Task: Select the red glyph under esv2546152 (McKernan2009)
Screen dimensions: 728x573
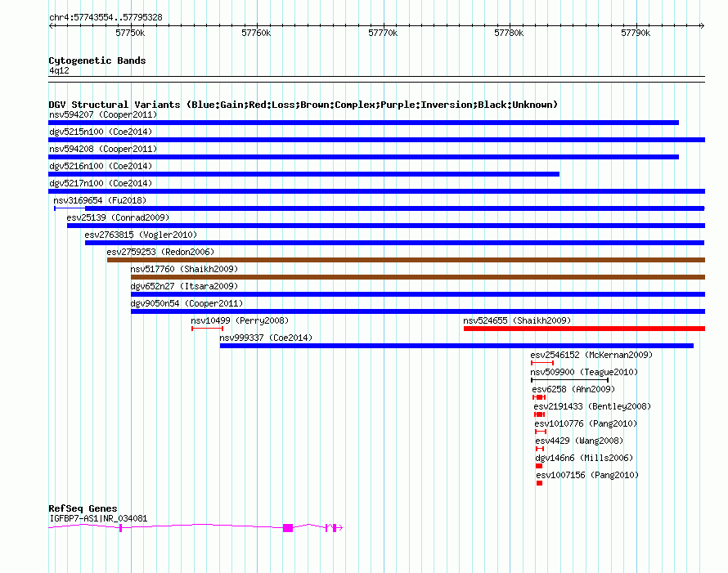Action: pos(542,363)
